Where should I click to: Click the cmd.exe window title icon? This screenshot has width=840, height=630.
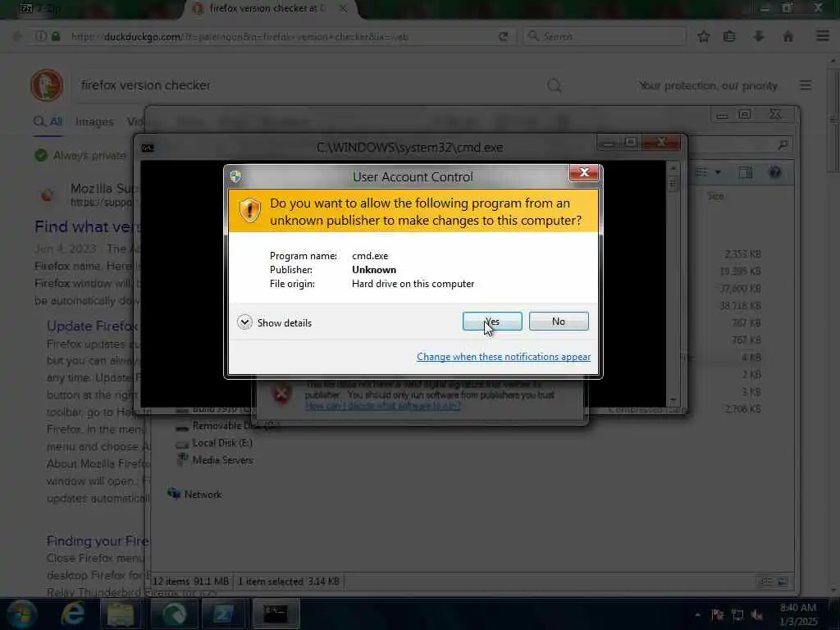(x=148, y=148)
